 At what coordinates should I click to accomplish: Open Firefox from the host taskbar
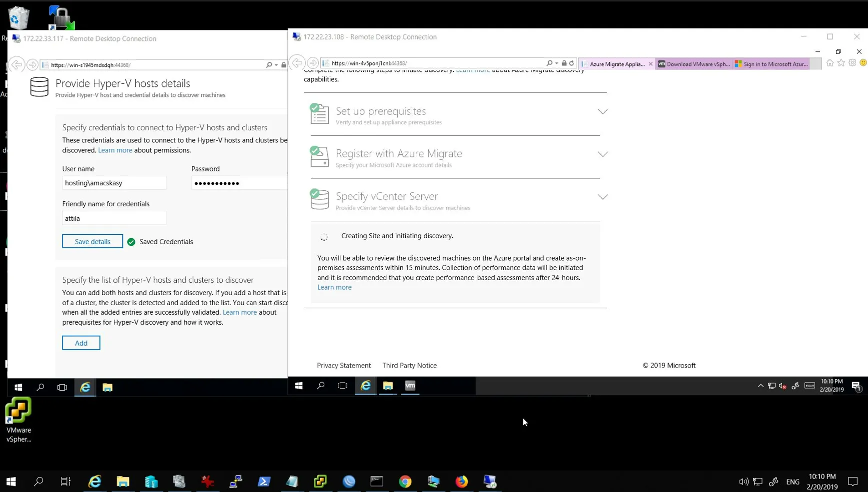click(x=462, y=481)
